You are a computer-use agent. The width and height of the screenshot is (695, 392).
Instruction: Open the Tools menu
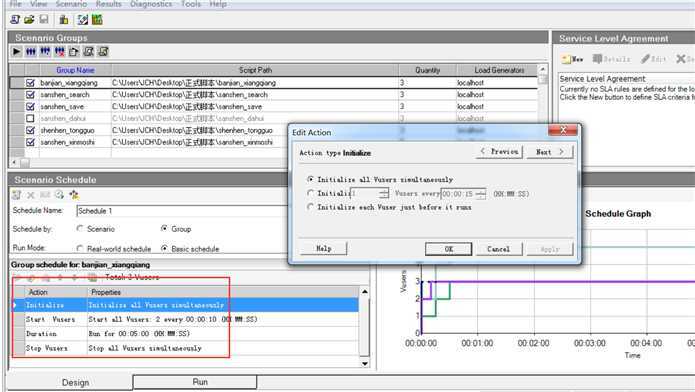coord(191,4)
